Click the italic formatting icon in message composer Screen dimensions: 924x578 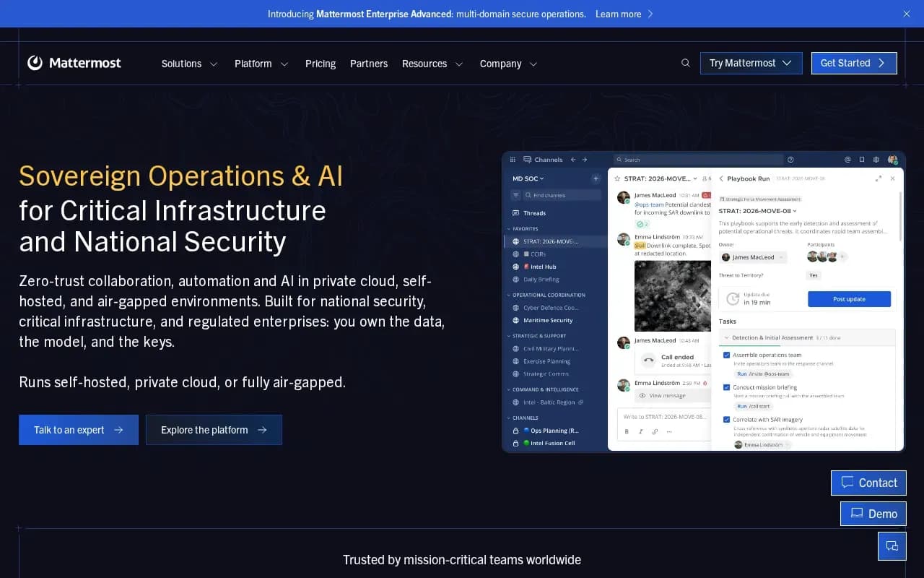(640, 431)
